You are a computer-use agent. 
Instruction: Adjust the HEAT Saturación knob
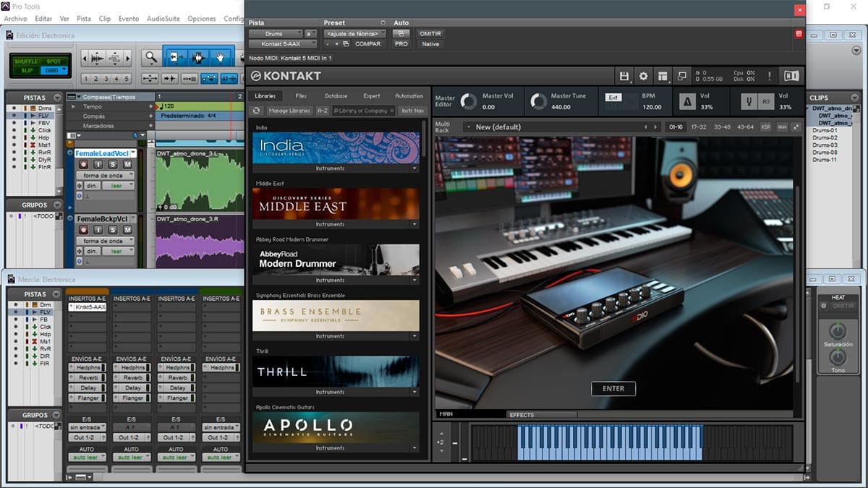pyautogui.click(x=837, y=331)
